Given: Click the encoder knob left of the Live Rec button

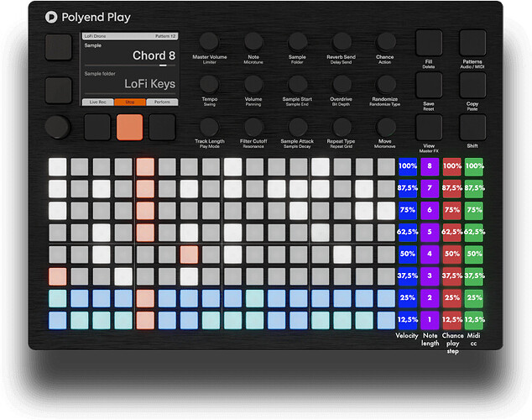Looking at the screenshot, I should click(x=57, y=128).
